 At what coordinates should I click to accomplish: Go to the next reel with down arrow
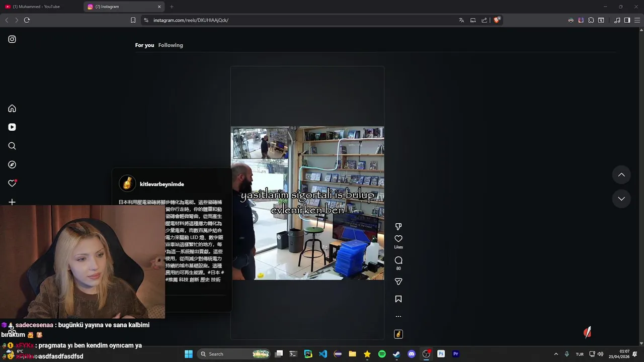[x=621, y=199]
